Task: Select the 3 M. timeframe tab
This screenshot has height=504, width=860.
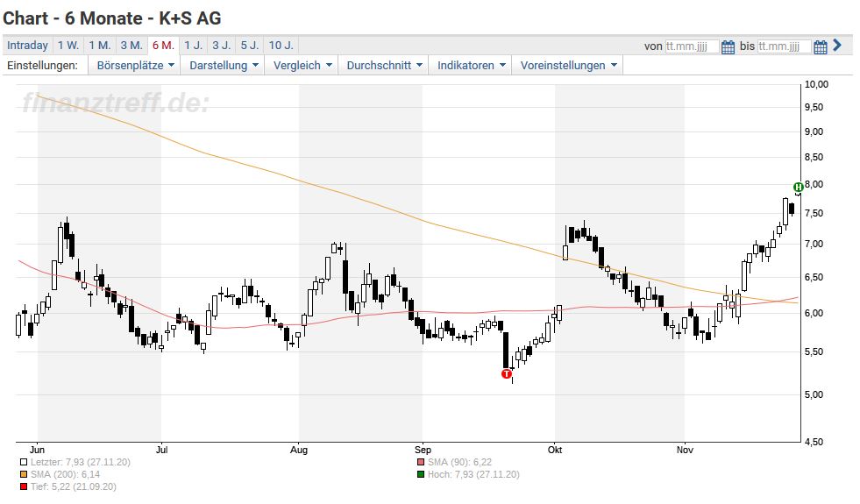Action: point(131,46)
